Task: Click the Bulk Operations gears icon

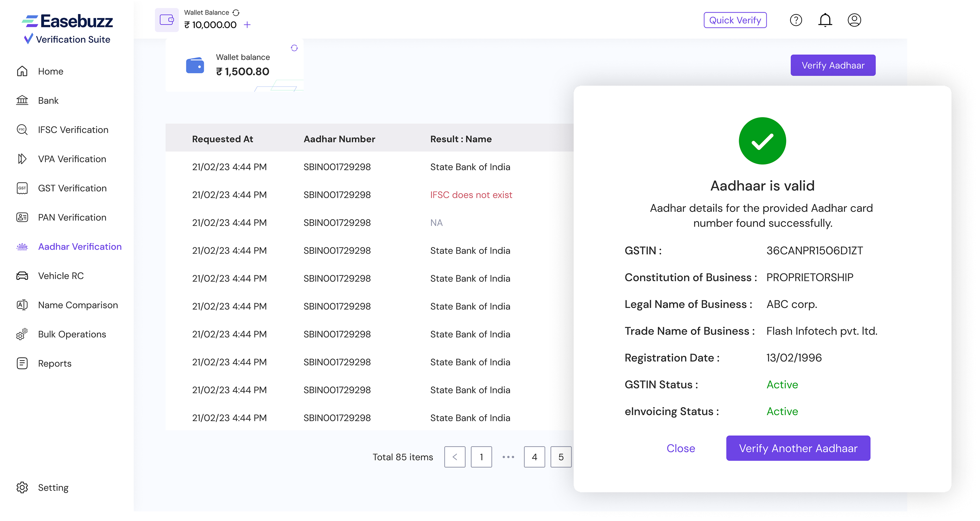Action: pos(22,334)
